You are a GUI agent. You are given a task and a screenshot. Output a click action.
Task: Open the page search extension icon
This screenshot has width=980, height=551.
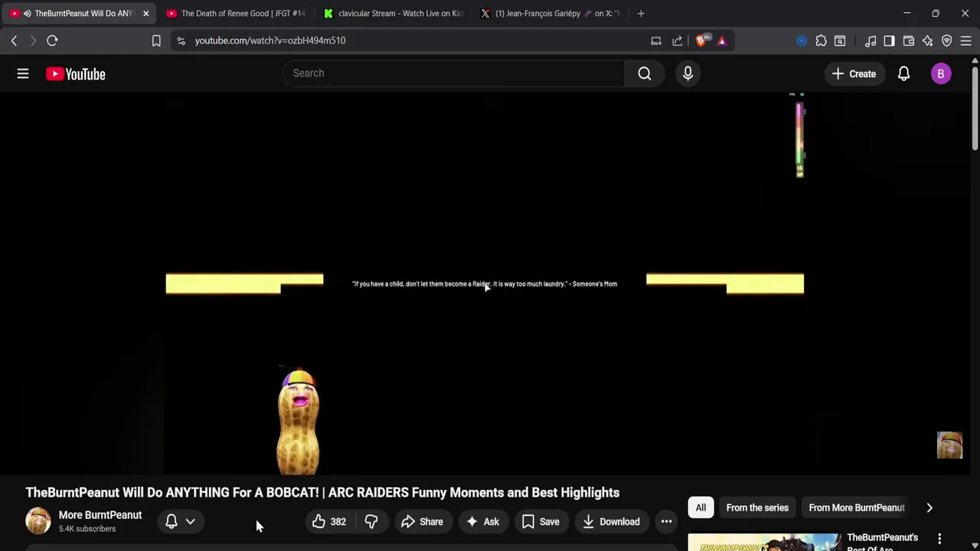(840, 41)
